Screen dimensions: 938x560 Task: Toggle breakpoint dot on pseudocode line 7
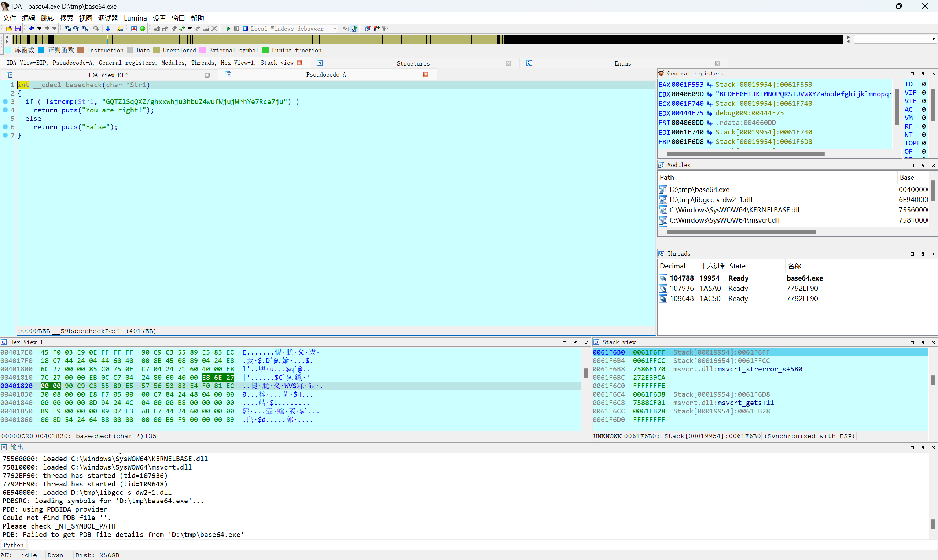pos(5,135)
